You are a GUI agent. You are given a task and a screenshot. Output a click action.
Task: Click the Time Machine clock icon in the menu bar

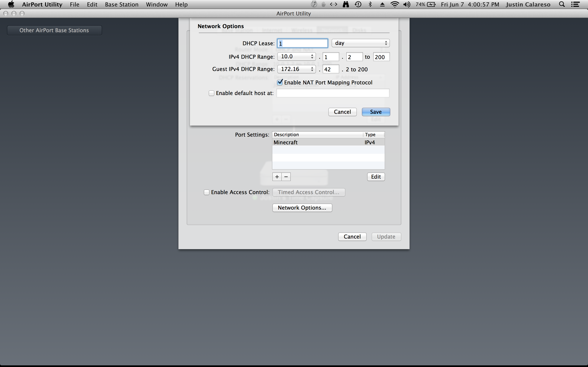358,4
